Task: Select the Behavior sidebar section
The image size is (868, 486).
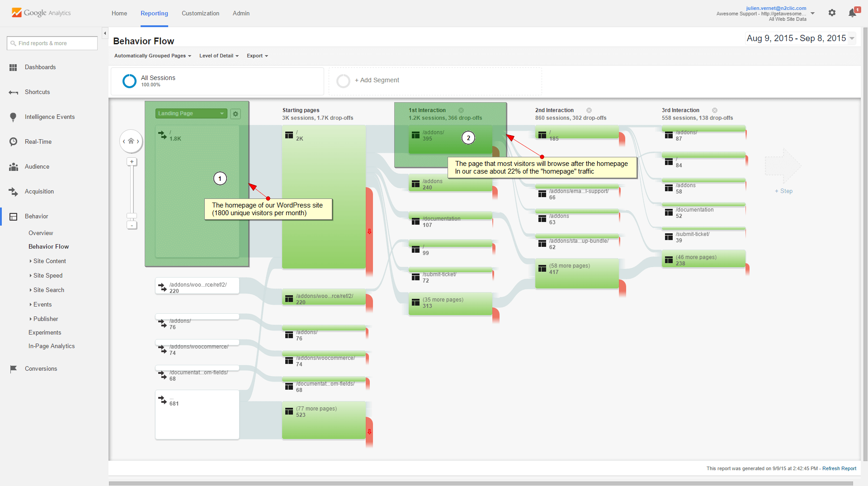Action: [x=36, y=217]
